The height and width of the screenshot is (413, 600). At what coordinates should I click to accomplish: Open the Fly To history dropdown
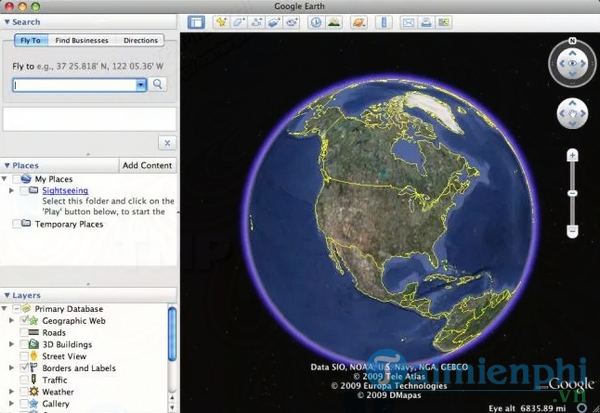tap(141, 85)
